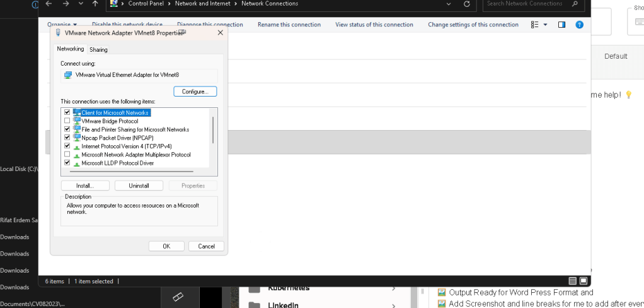Expand the LinkedIn folder arrow
The height and width of the screenshot is (308, 644).
[393, 305]
